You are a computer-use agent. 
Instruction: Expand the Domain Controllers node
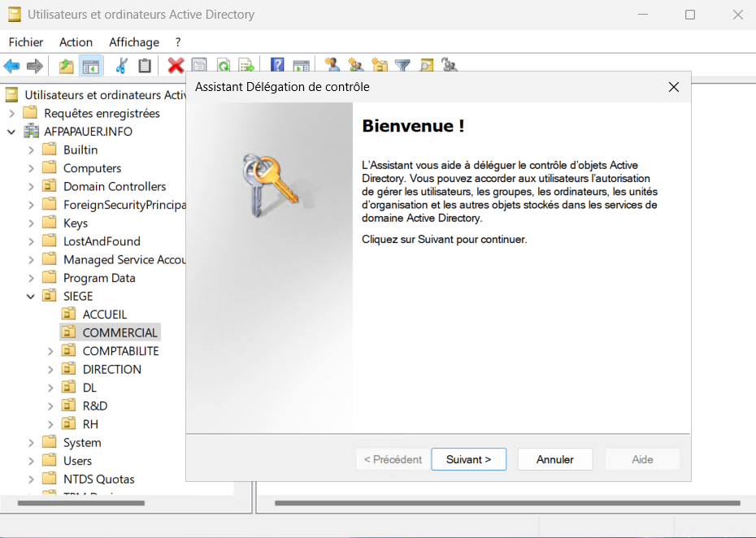click(31, 187)
